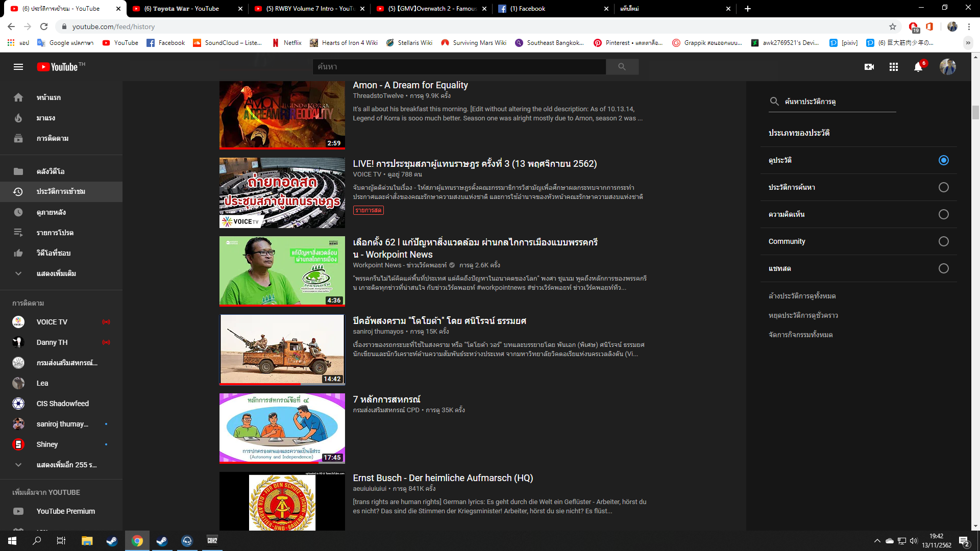Viewport: 980px width, 551px height.
Task: Open the Toyota war truck video thumbnail
Action: 282,349
